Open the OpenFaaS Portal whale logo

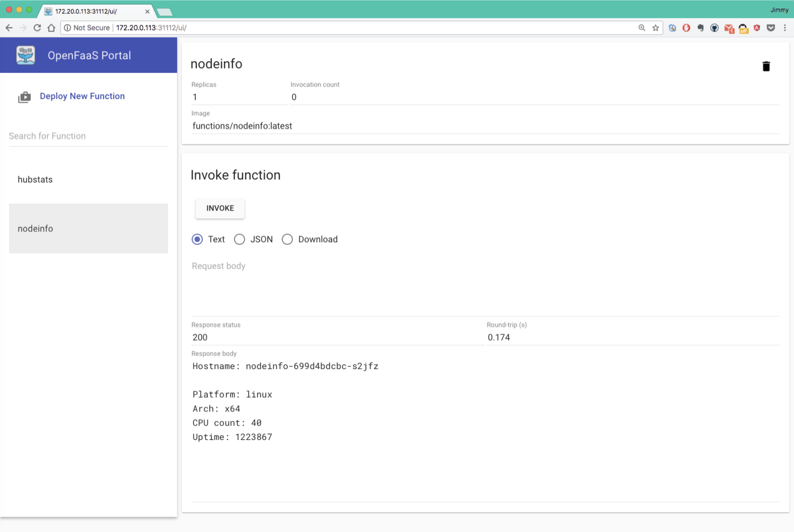point(25,55)
